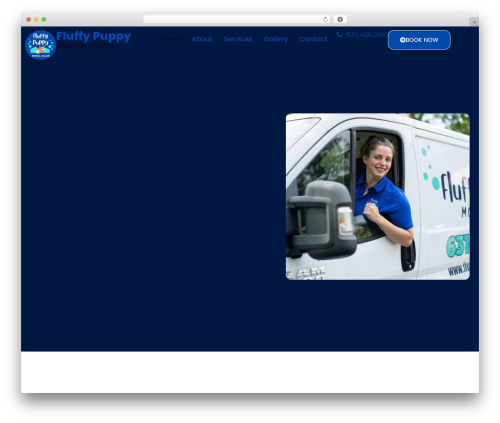Click the phone icon beside the number
Screen dimensions: 500x423
click(x=339, y=35)
